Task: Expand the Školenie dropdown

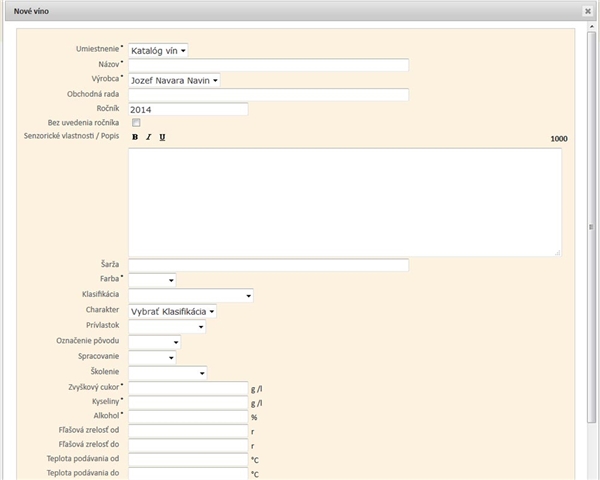Action: pyautogui.click(x=168, y=373)
